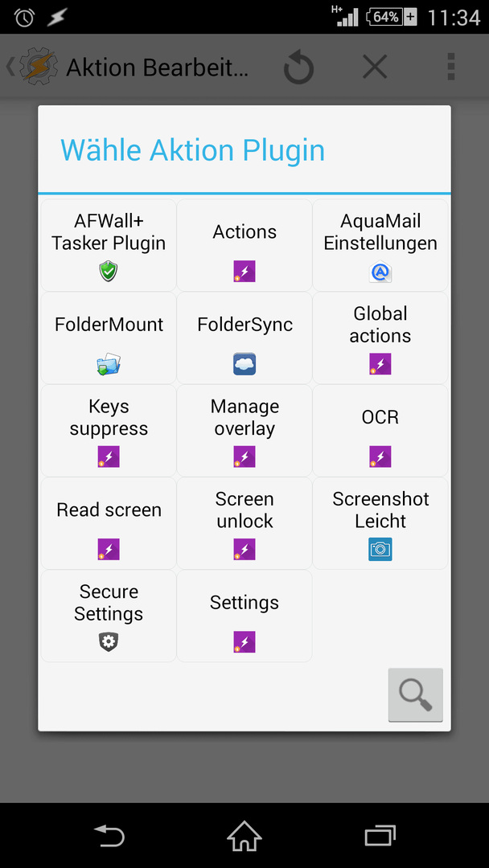The height and width of the screenshot is (868, 489).
Task: Select Keys suppress plugin
Action: pyautogui.click(x=109, y=431)
